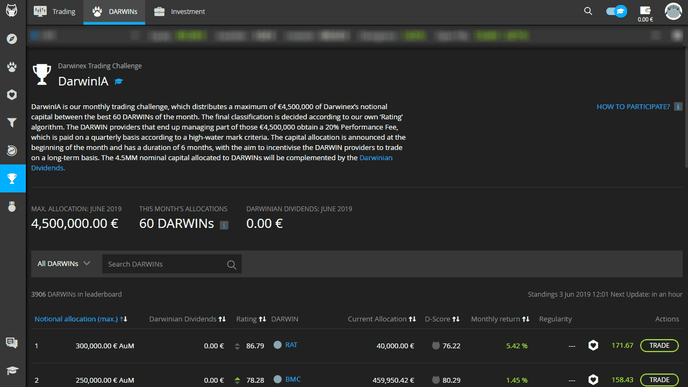This screenshot has height=387, width=688.
Task: Click the 40,000.00 € current allocation
Action: [395, 346]
